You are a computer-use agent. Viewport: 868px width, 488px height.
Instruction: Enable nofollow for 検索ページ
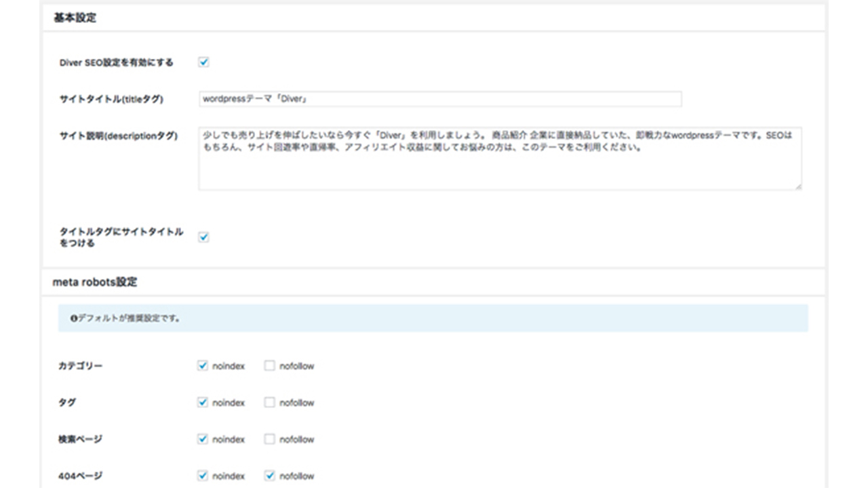pos(270,439)
